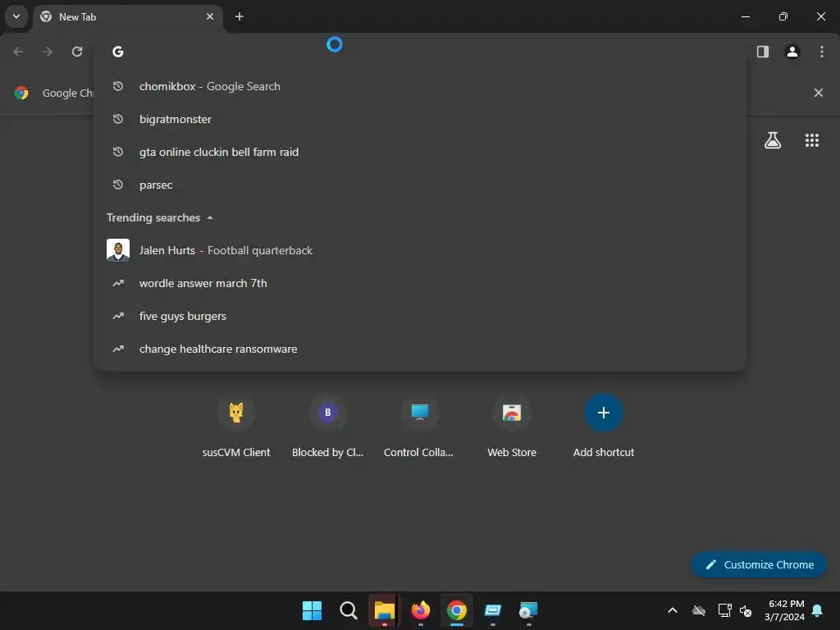Click the Google G icon in address bar
The image size is (840, 630).
(x=118, y=52)
